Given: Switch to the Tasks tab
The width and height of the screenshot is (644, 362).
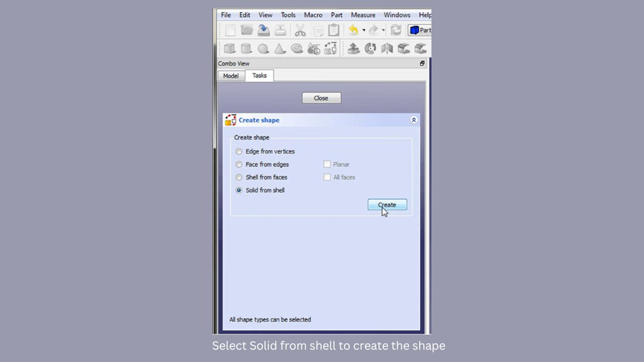Looking at the screenshot, I should coord(259,75).
